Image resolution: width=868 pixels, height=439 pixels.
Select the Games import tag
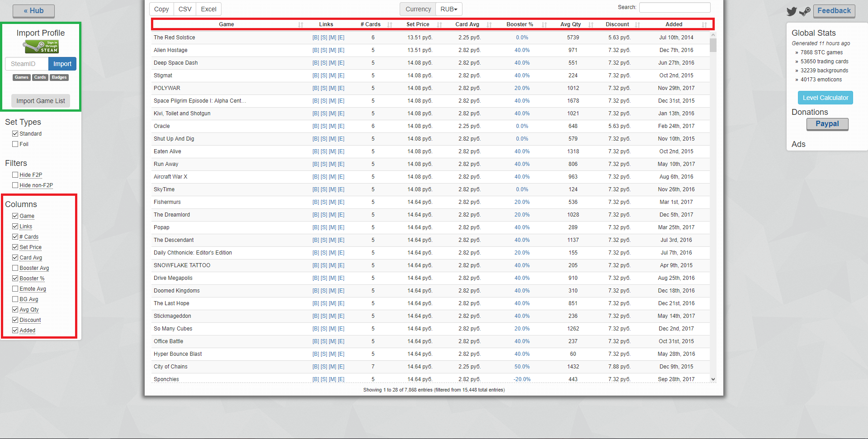tap(21, 77)
